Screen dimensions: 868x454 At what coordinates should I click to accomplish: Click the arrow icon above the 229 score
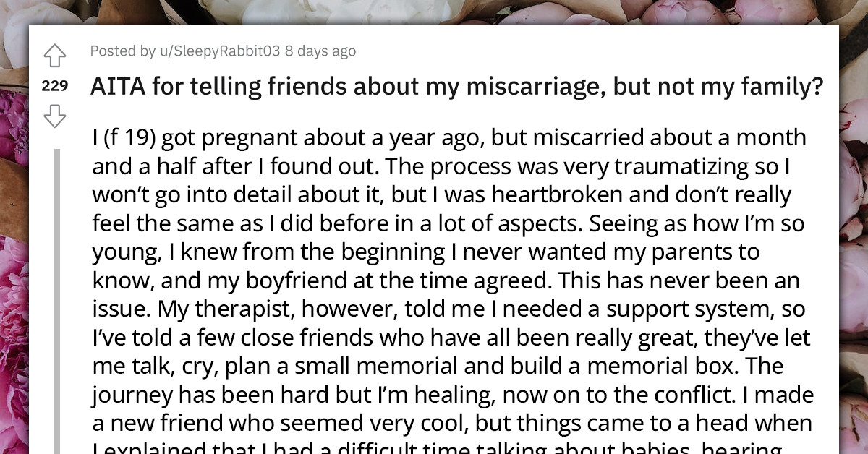click(55, 55)
